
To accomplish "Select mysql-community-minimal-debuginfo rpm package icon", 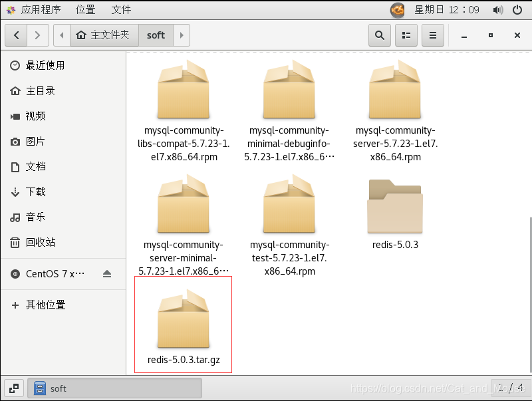I will (289, 90).
